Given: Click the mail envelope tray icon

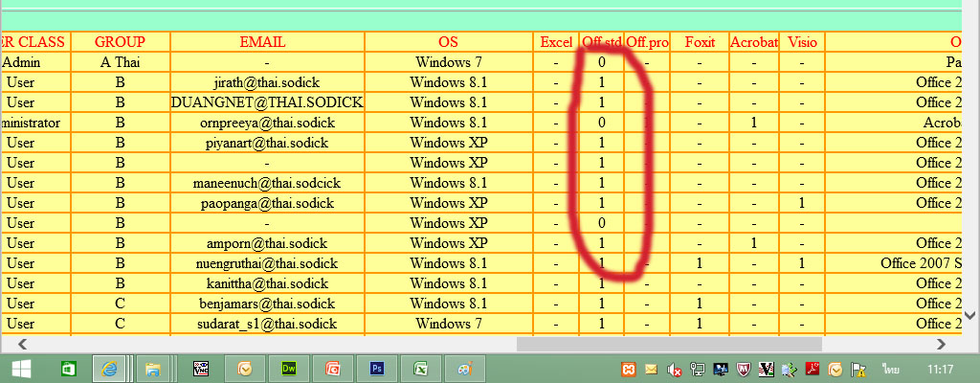Looking at the screenshot, I should click(x=652, y=370).
